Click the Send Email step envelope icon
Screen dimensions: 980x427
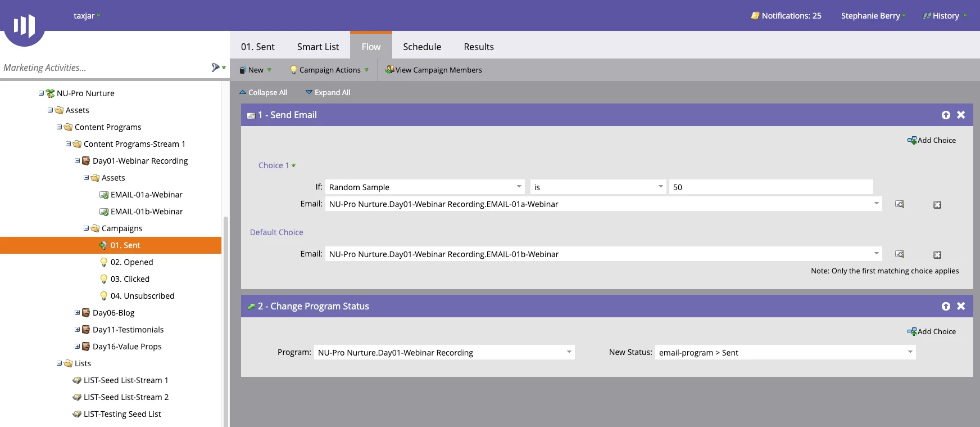251,115
